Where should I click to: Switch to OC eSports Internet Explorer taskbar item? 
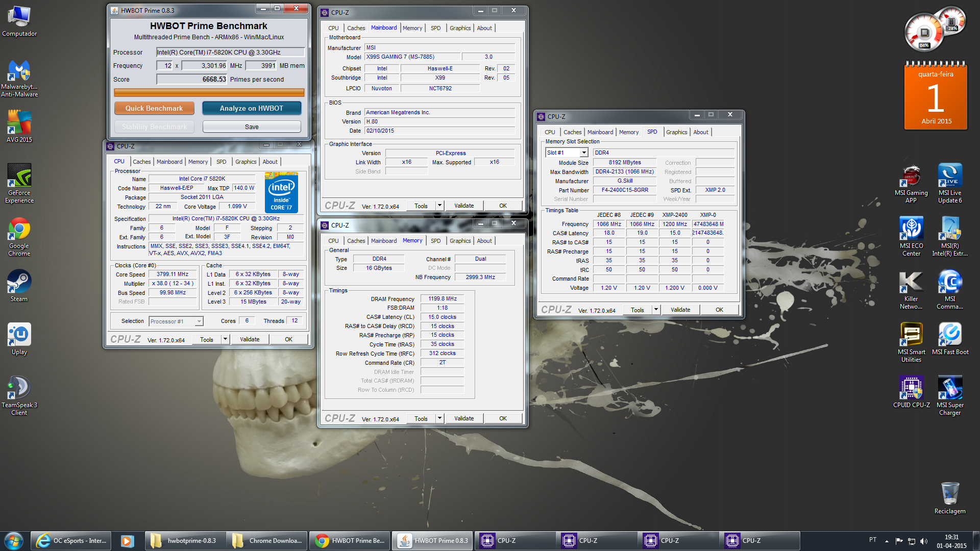(71, 541)
